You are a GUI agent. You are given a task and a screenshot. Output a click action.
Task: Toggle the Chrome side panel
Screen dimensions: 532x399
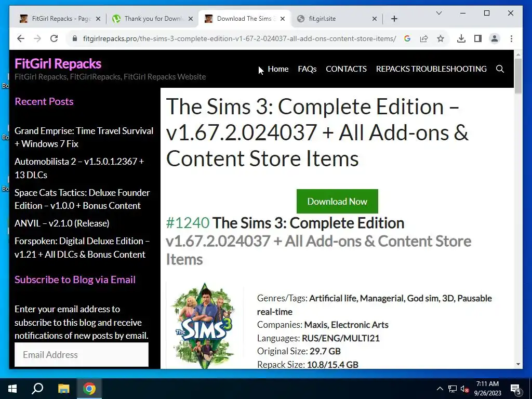(478, 38)
